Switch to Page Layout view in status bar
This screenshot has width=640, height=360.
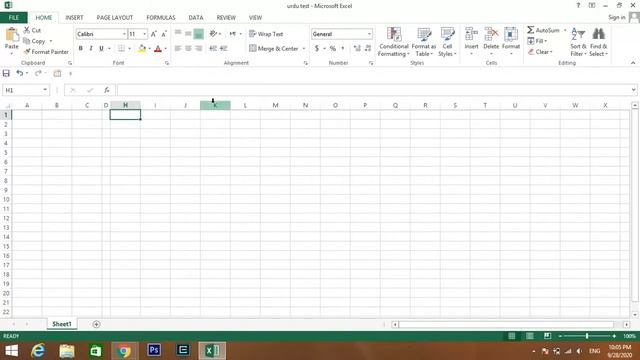tap(529, 336)
